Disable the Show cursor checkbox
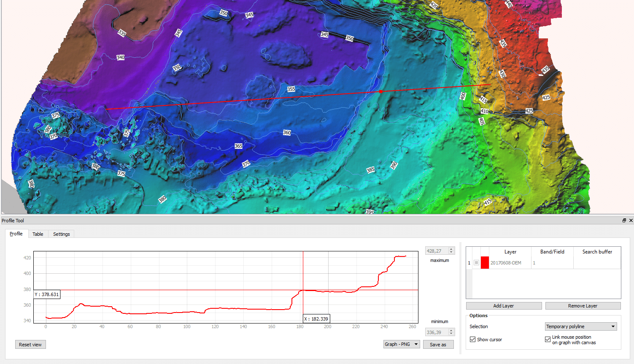 [x=472, y=340]
